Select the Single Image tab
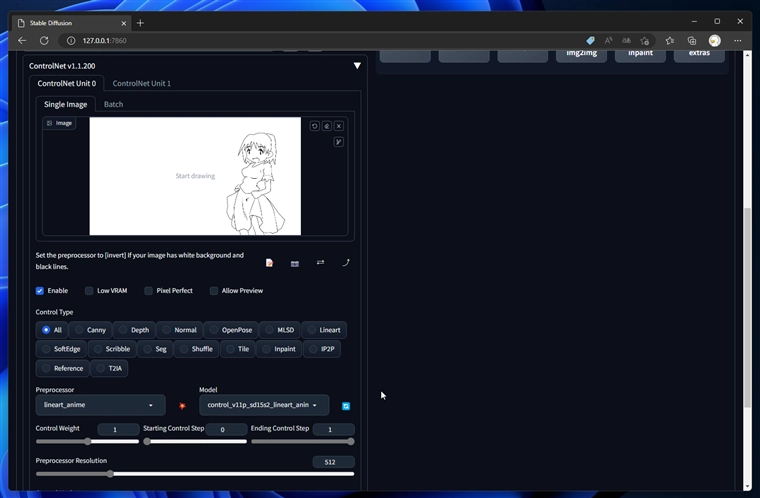Viewport: 760px width, 498px height. click(65, 104)
